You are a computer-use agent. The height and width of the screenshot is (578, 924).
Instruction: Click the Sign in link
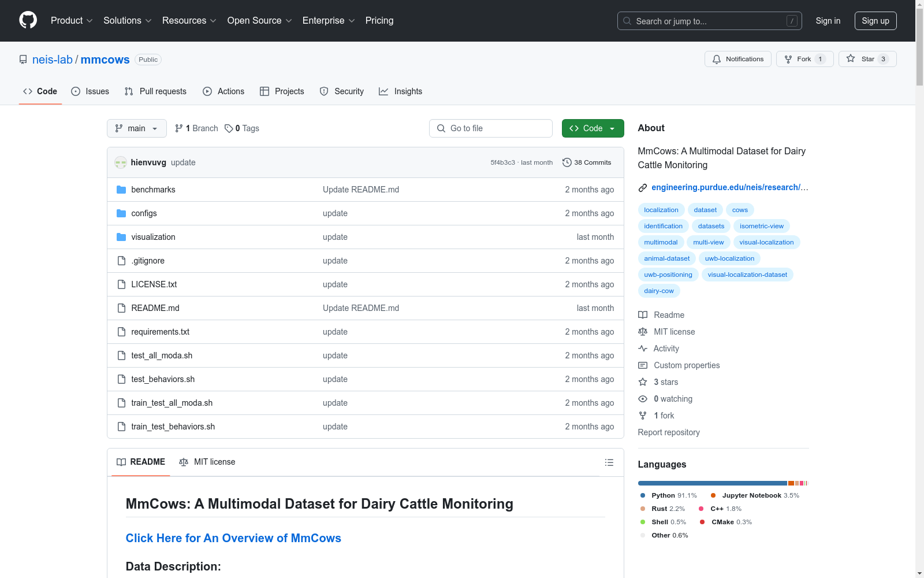coord(828,21)
